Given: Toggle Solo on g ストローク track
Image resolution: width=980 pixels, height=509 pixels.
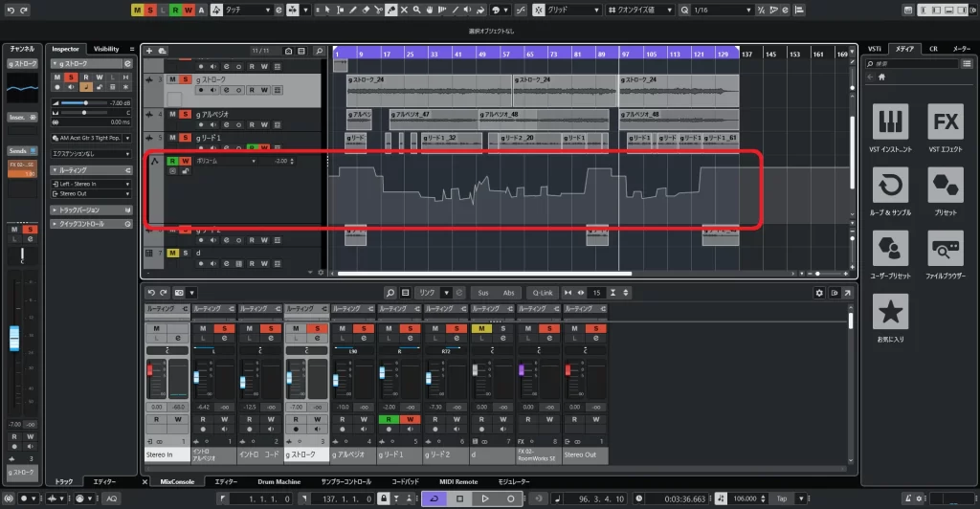Looking at the screenshot, I should click(x=186, y=78).
